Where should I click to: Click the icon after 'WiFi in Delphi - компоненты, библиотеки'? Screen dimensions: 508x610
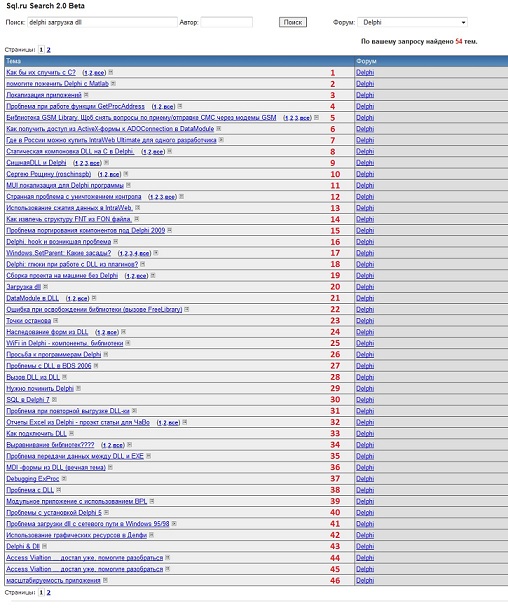click(128, 344)
